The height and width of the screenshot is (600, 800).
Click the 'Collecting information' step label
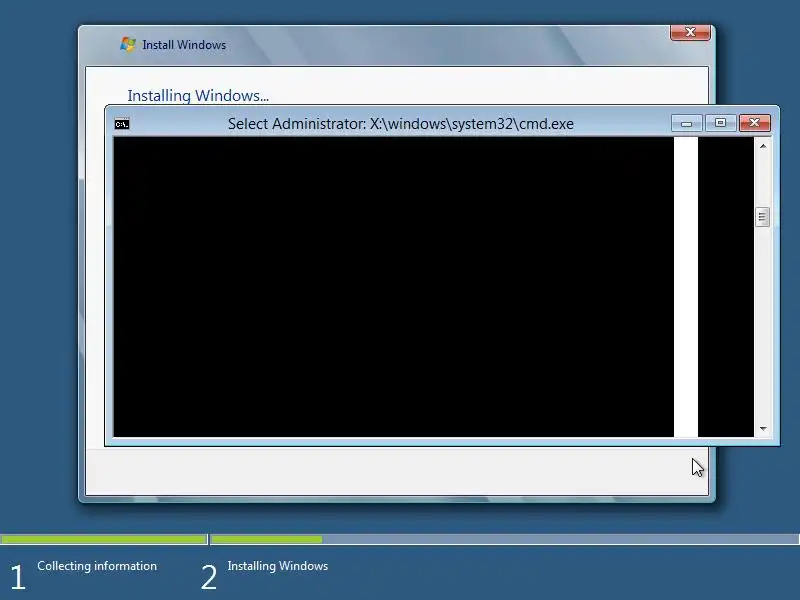[x=97, y=566]
